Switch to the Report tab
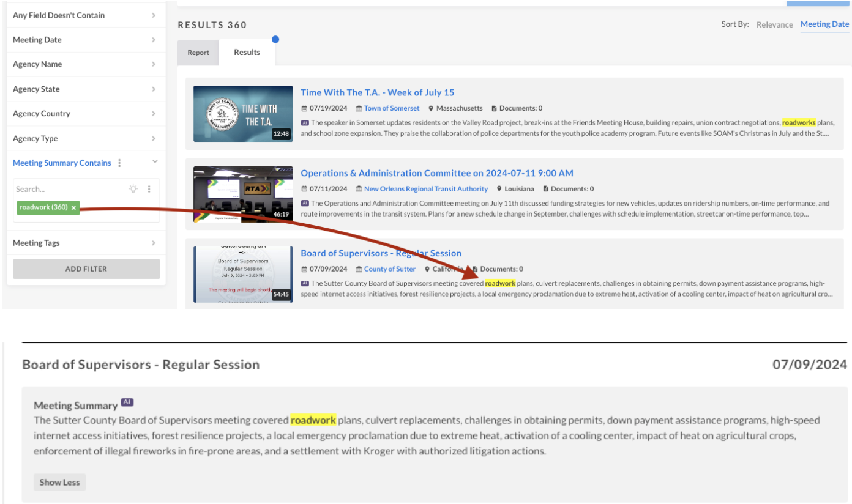Image resolution: width=852 pixels, height=504 pixels. click(198, 53)
